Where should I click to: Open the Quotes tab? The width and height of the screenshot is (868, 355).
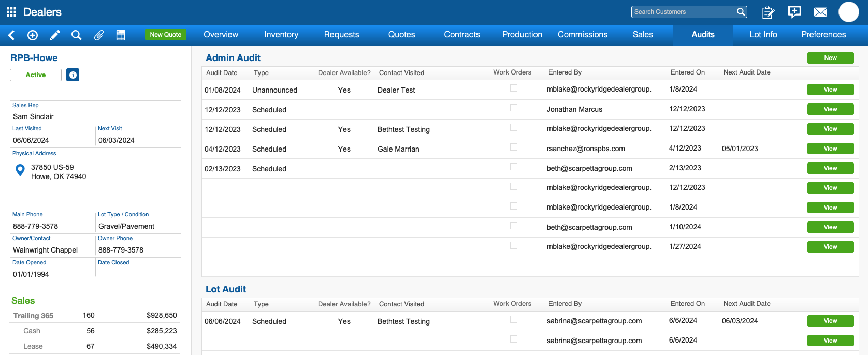coord(402,35)
